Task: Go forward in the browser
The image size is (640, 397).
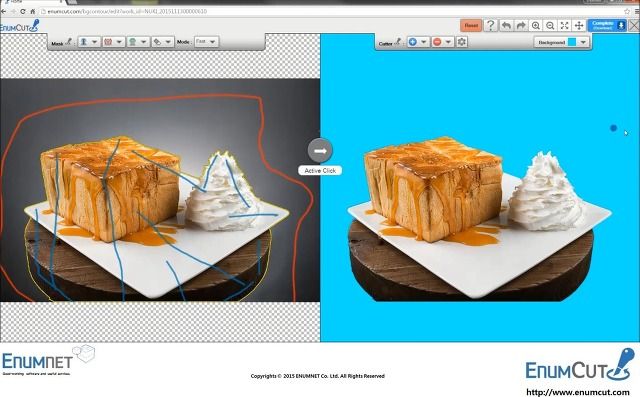Action: pos(13,11)
